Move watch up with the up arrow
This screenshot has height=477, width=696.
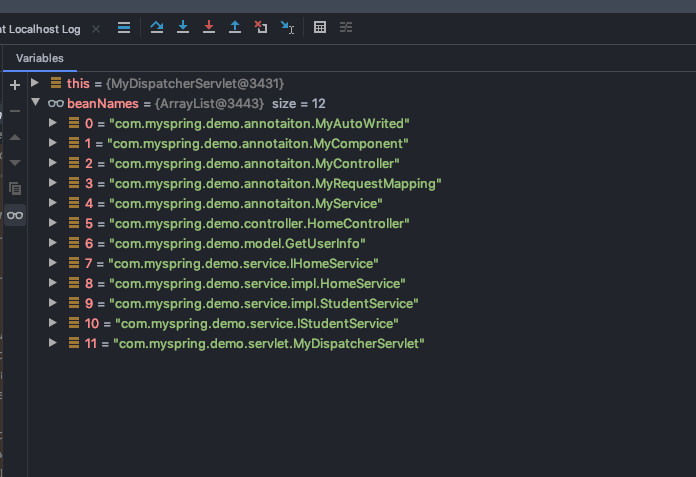coord(15,137)
